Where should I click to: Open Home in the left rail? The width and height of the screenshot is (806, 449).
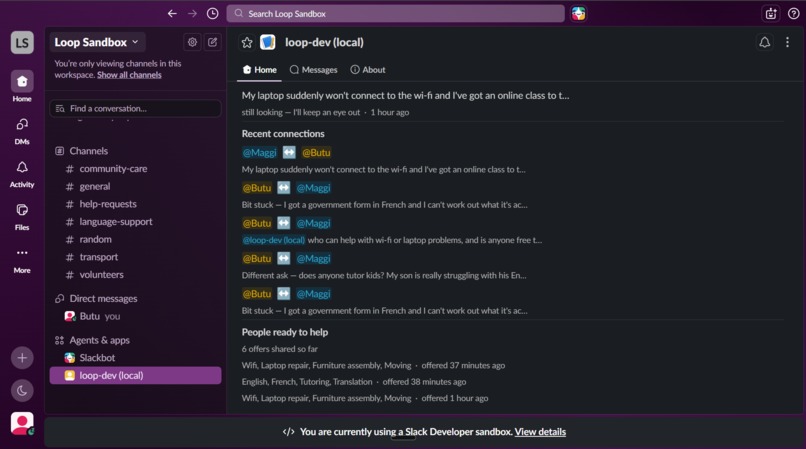[x=22, y=86]
